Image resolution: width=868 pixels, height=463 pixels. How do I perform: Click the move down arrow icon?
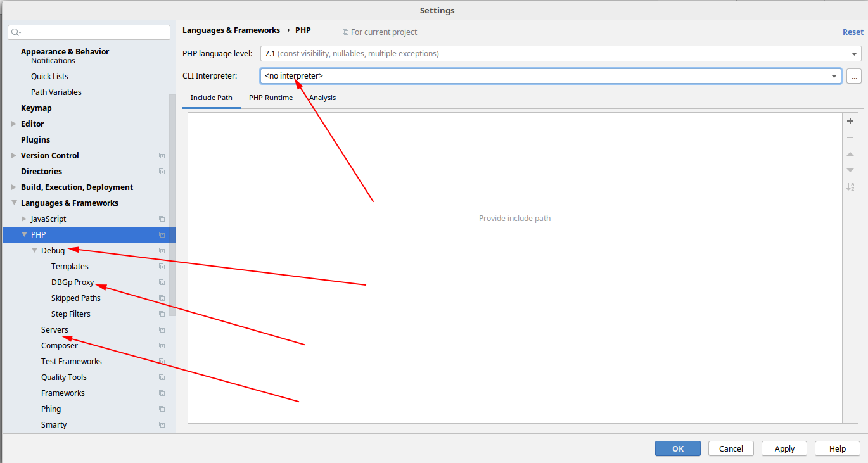pos(850,170)
